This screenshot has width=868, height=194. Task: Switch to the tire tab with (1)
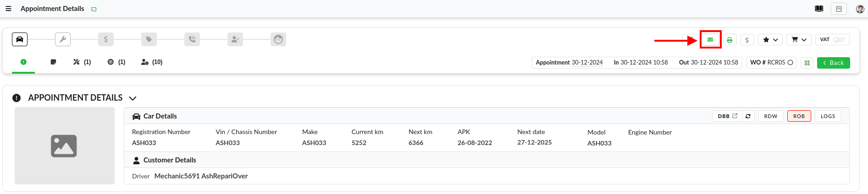tap(116, 62)
